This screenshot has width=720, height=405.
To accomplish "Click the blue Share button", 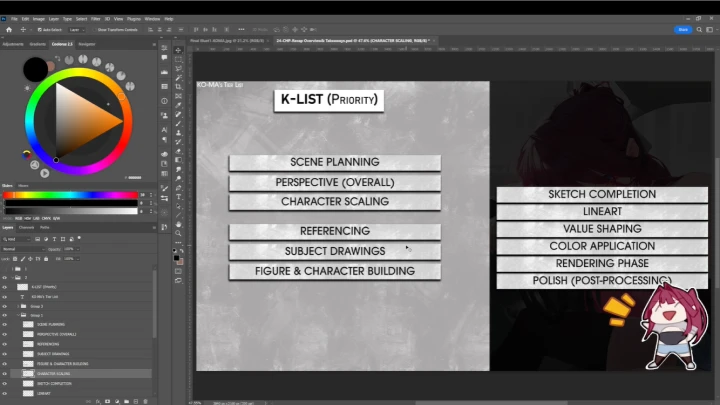I will pos(683,29).
